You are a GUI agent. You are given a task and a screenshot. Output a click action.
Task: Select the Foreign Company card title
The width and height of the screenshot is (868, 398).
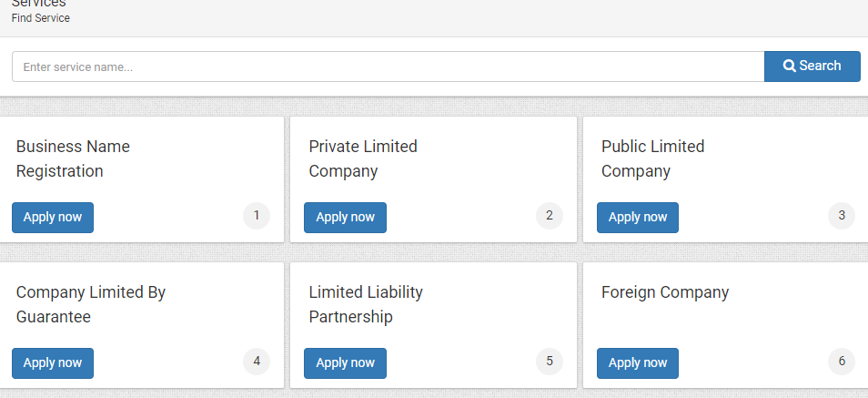(x=665, y=292)
